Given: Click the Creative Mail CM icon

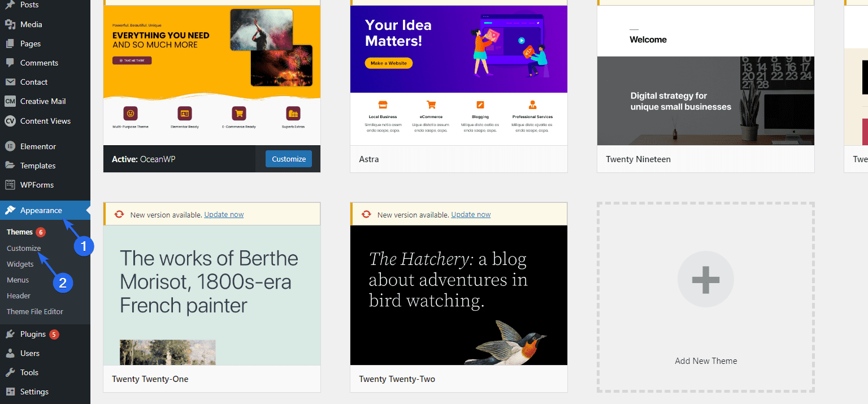Looking at the screenshot, I should click(x=10, y=101).
